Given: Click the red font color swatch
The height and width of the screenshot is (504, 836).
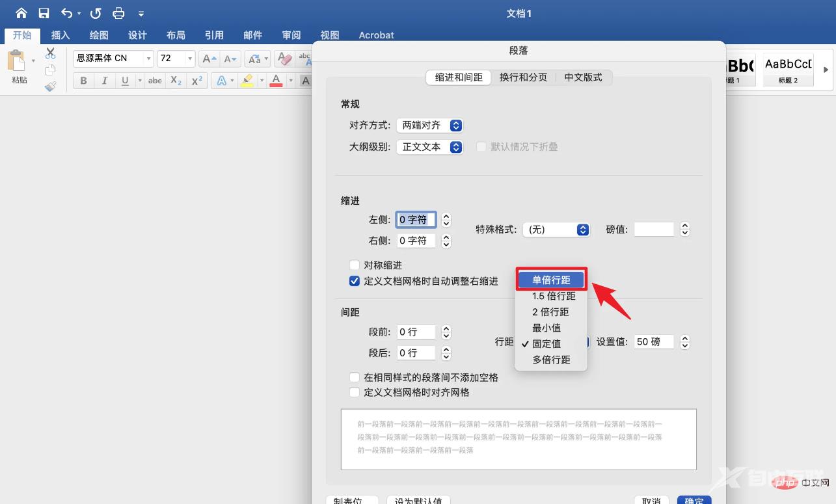Looking at the screenshot, I should coord(276,81).
